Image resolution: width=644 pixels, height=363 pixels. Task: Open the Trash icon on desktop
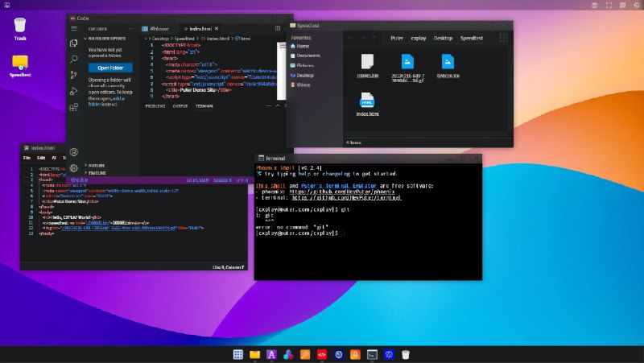tap(20, 25)
